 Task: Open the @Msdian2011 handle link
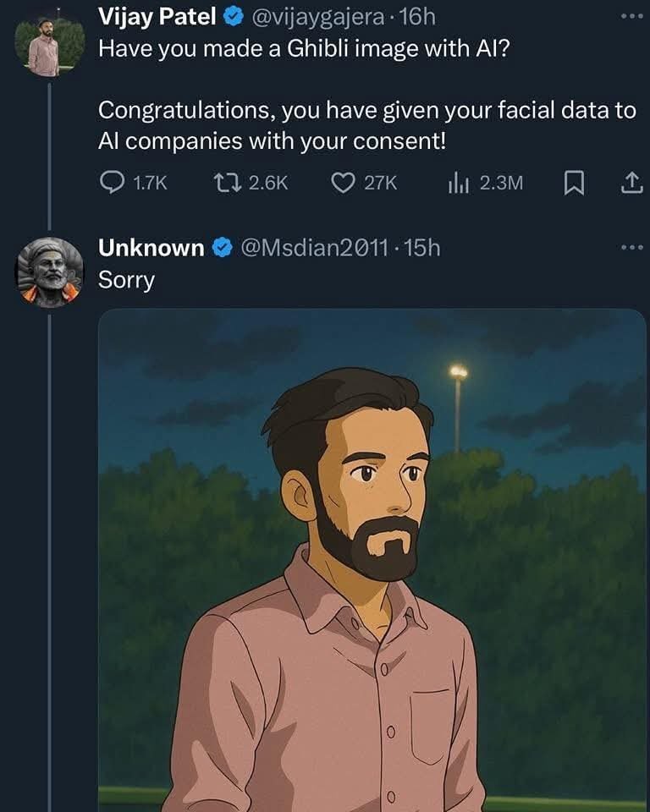(x=315, y=248)
